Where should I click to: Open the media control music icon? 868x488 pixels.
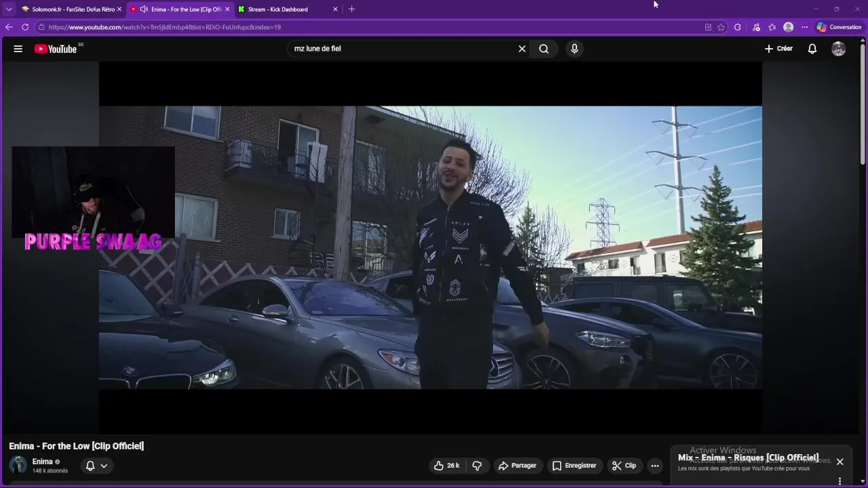756,27
